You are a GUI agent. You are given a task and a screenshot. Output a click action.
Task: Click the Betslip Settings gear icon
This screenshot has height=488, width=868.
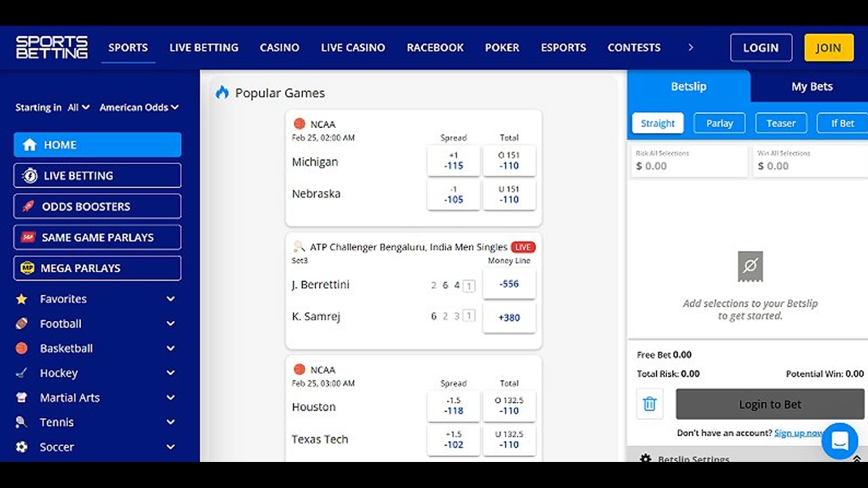645,458
